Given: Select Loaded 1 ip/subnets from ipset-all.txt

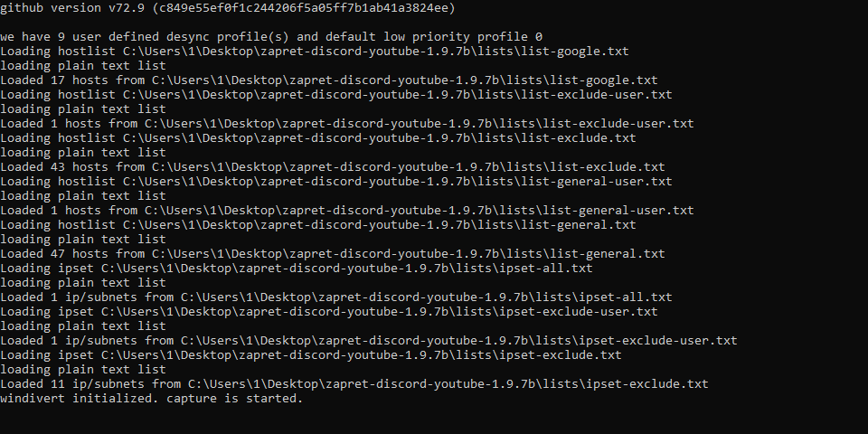Looking at the screenshot, I should pos(335,297).
